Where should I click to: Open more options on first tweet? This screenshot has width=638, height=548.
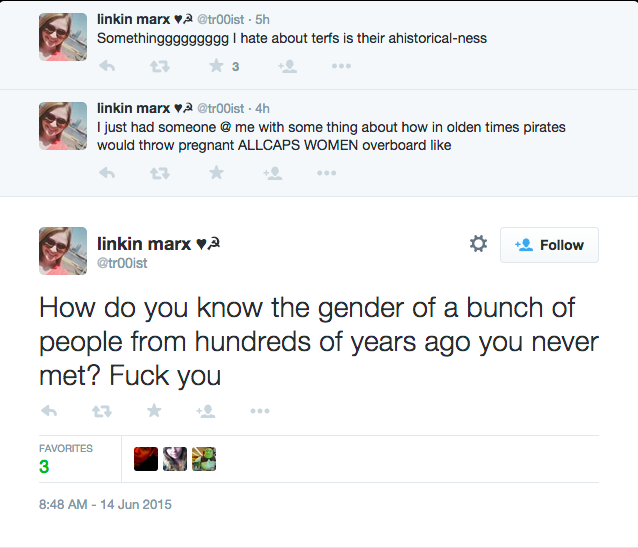click(x=341, y=67)
